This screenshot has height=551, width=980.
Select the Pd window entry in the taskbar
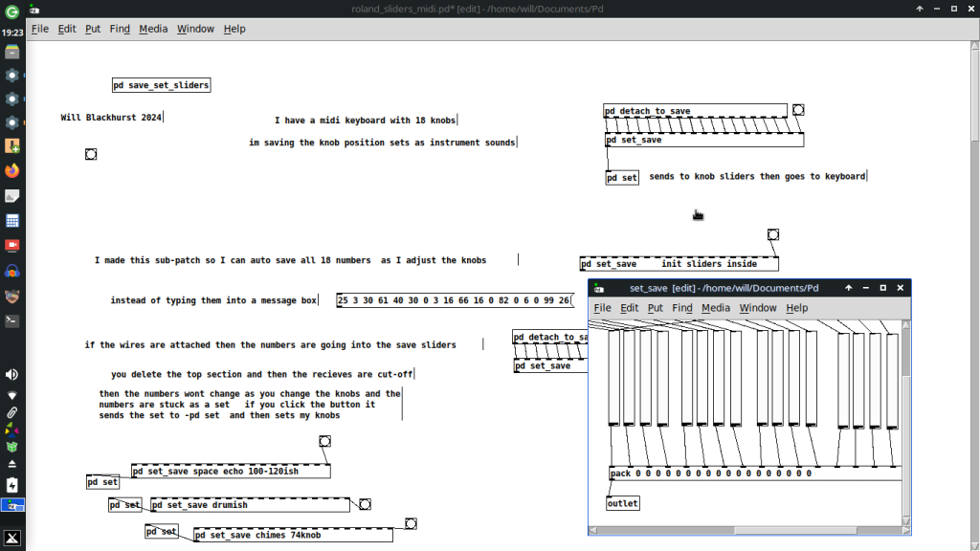click(x=12, y=505)
